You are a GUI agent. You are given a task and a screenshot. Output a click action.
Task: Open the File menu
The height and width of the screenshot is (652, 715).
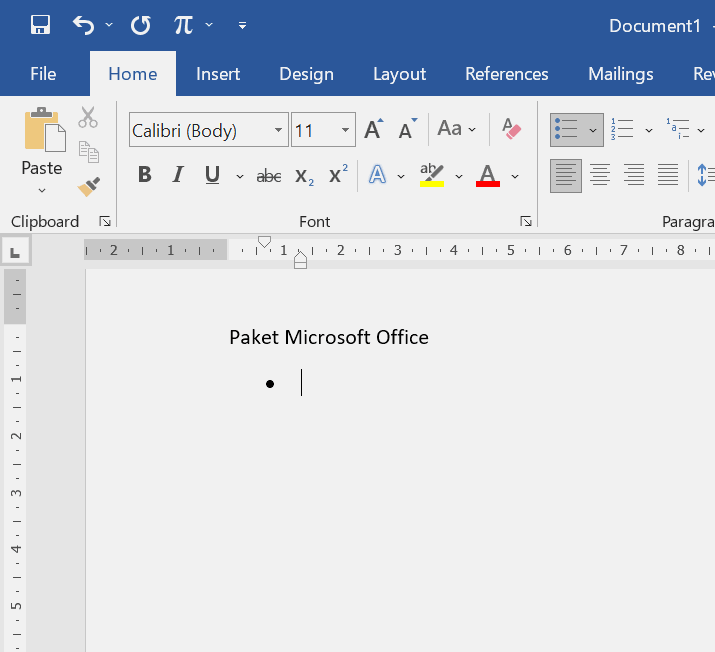click(x=43, y=74)
